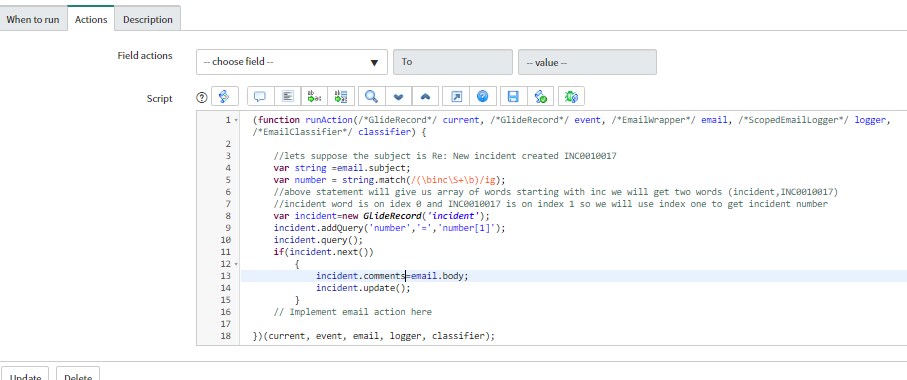Open the Description tab

tap(148, 19)
